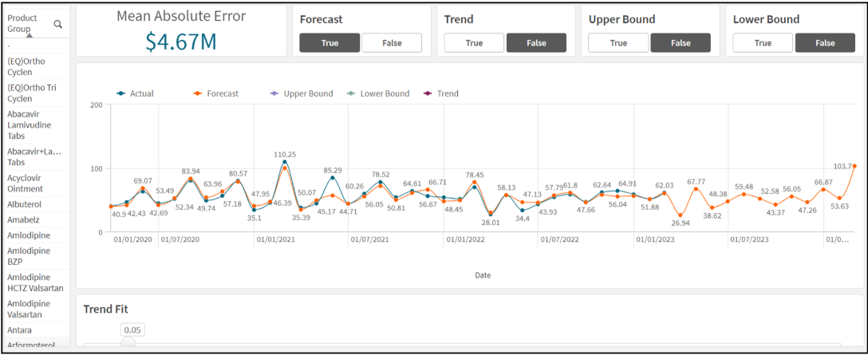Click the 0.05 slider value label
The height and width of the screenshot is (355, 868).
tap(132, 330)
